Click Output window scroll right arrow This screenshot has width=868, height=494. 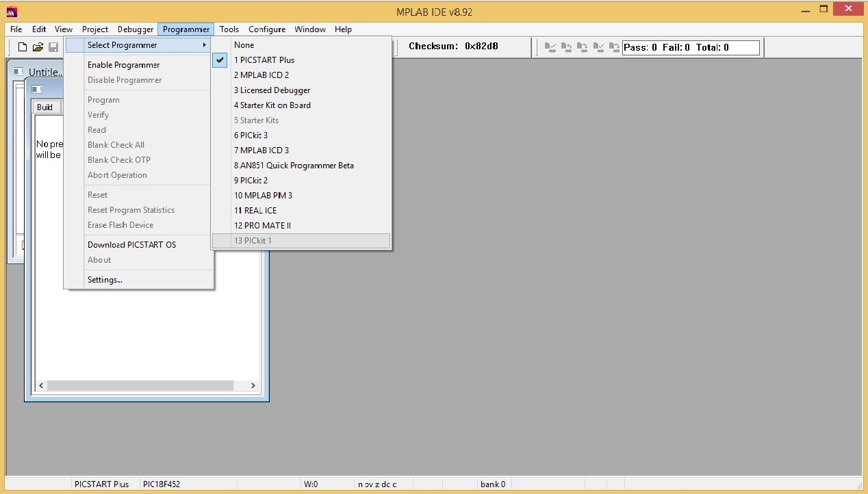coord(253,386)
